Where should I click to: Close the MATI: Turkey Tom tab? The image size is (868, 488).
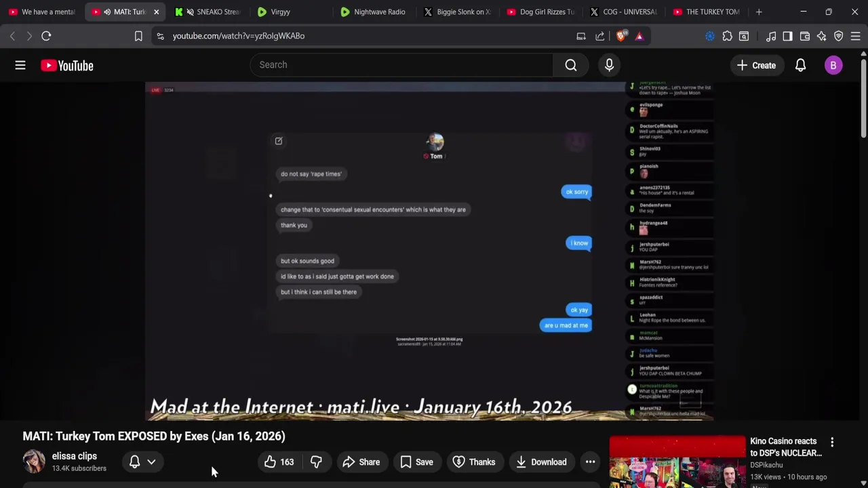click(156, 12)
